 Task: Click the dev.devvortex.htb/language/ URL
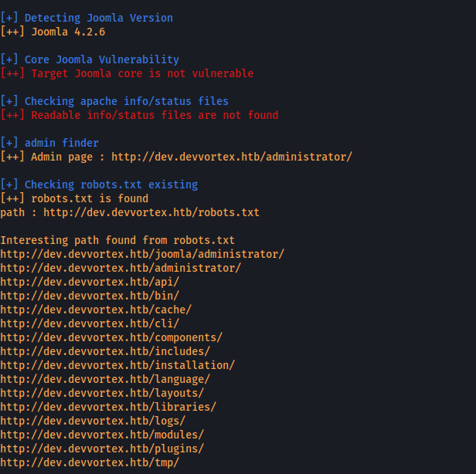[x=105, y=379]
